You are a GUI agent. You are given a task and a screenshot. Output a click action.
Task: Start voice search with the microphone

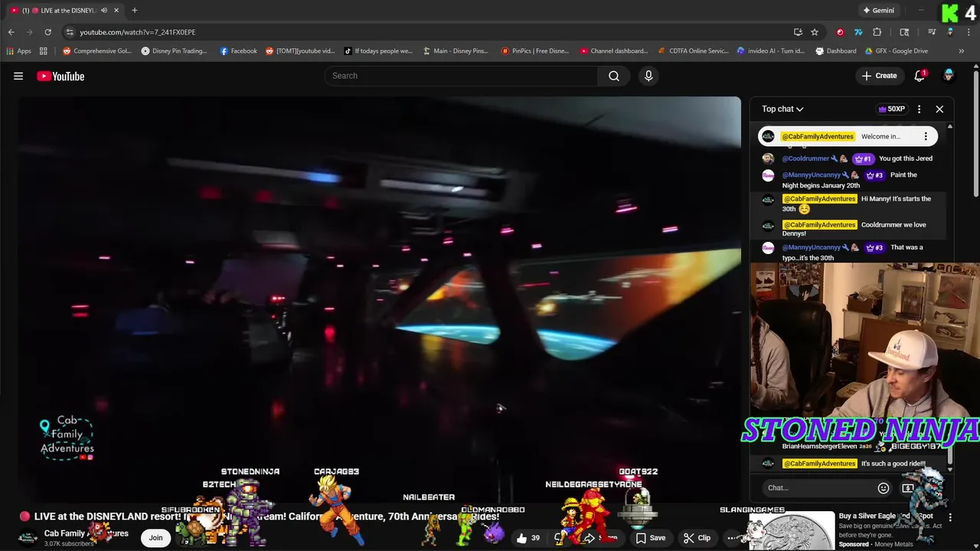pos(648,76)
